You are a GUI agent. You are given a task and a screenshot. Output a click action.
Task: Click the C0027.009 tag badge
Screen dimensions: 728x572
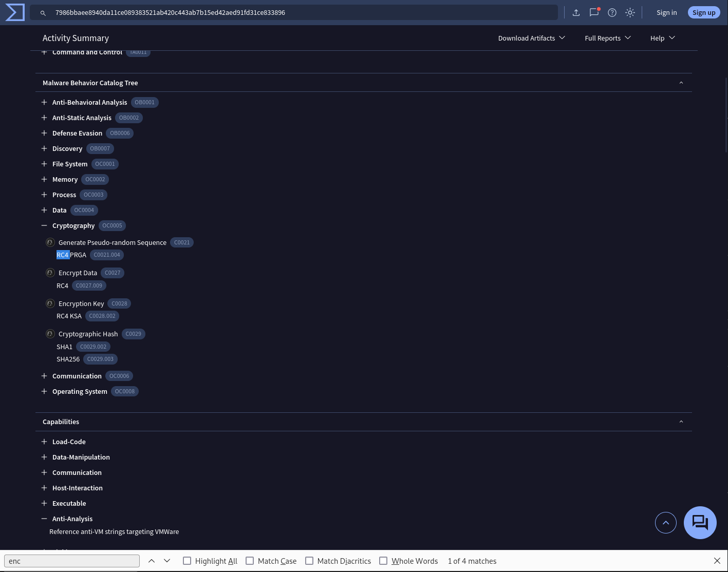point(89,285)
